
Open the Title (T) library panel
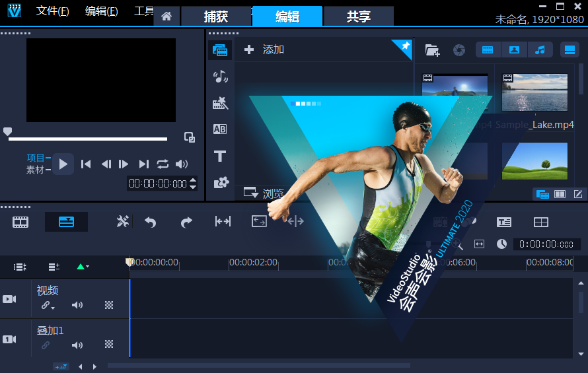pos(220,156)
